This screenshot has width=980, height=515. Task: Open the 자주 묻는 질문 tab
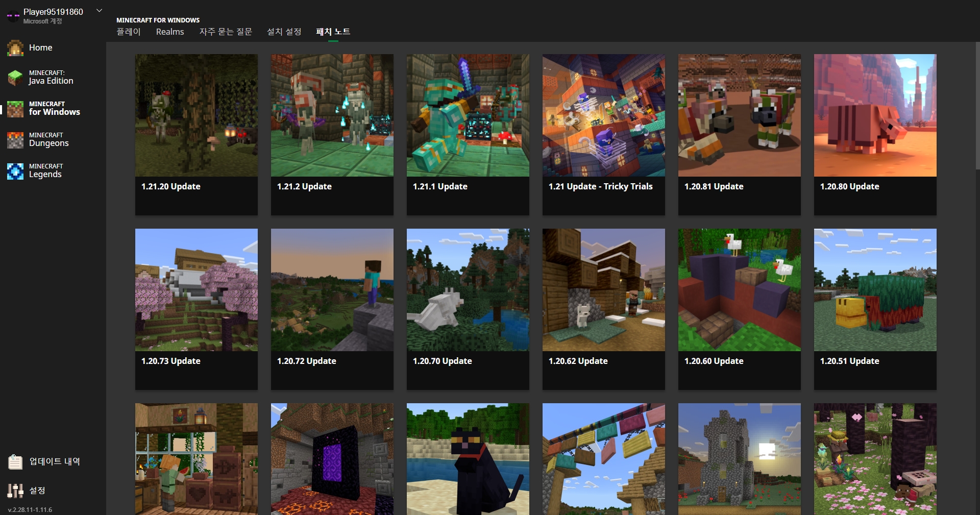coord(226,32)
